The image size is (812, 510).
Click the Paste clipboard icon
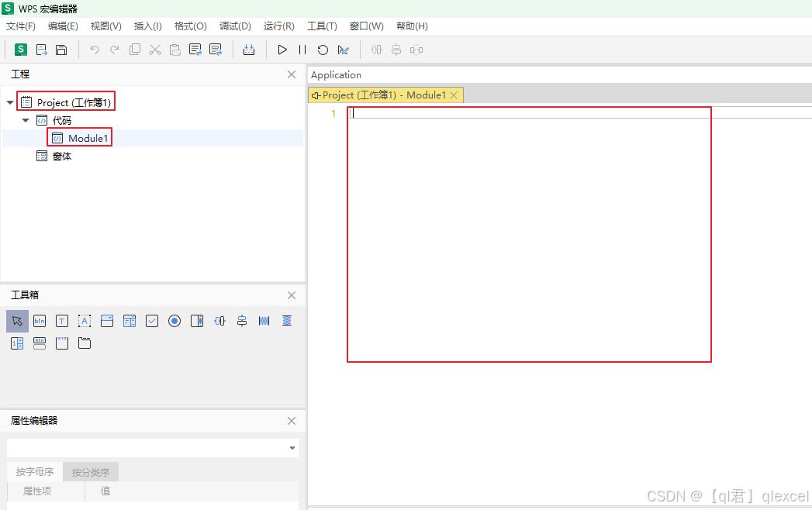pyautogui.click(x=175, y=50)
